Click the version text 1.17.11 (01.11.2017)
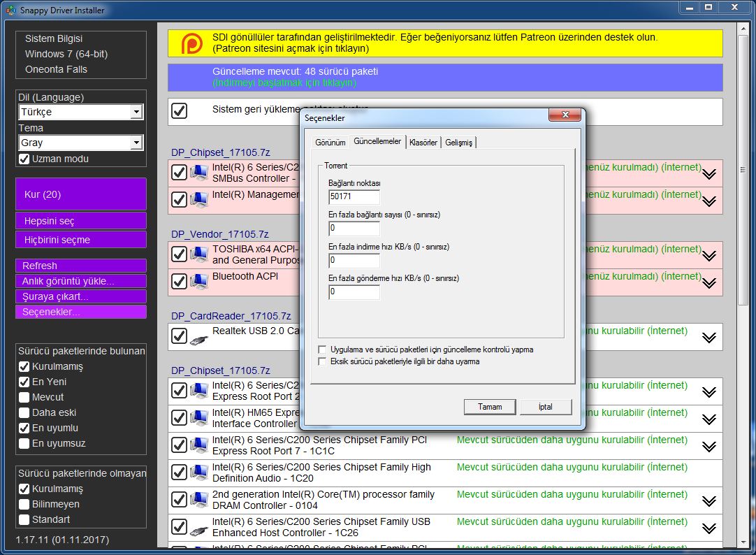756x555 pixels. (x=62, y=540)
